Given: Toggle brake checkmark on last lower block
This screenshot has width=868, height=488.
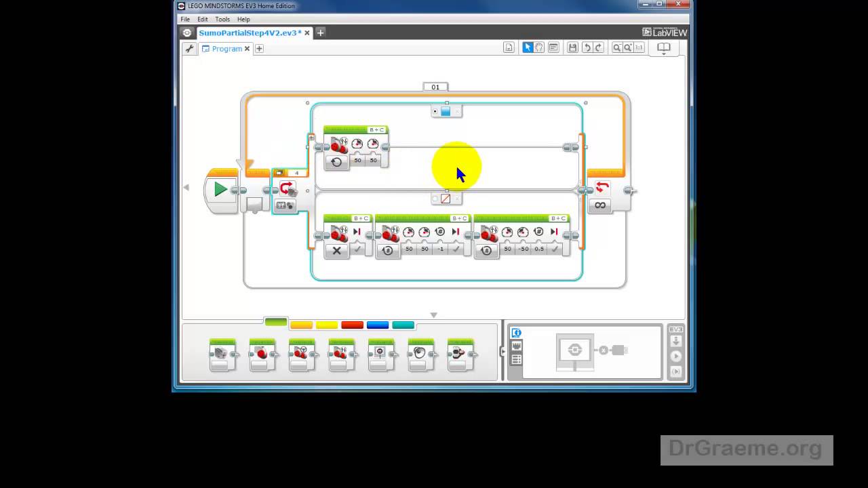Looking at the screenshot, I should (x=554, y=249).
